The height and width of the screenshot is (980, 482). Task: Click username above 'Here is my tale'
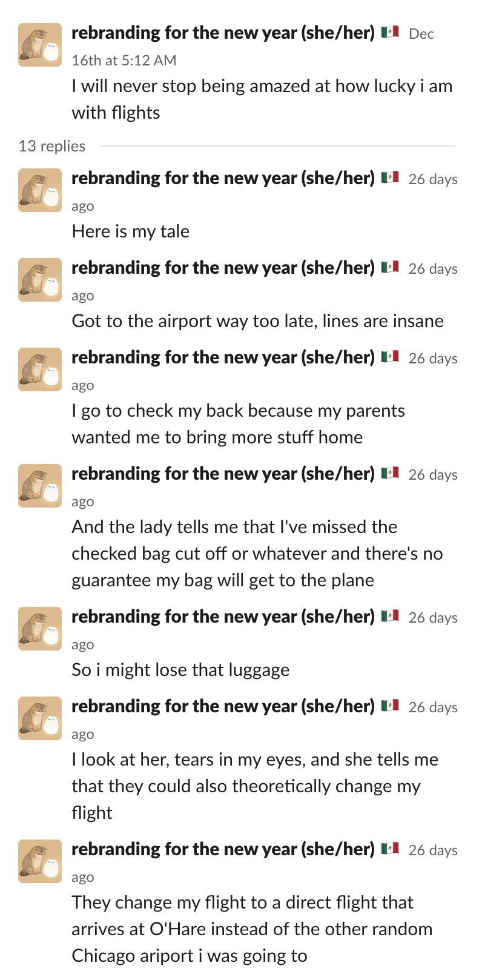click(223, 178)
